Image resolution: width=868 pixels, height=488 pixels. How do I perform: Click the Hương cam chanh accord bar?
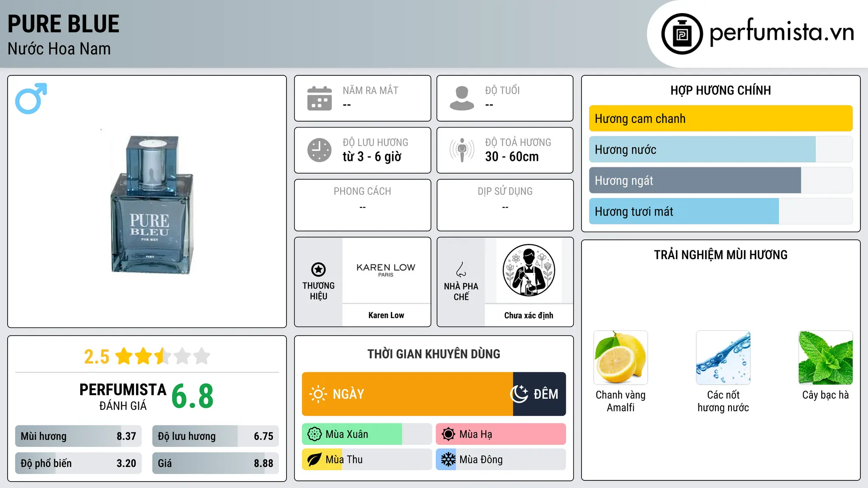pos(721,119)
